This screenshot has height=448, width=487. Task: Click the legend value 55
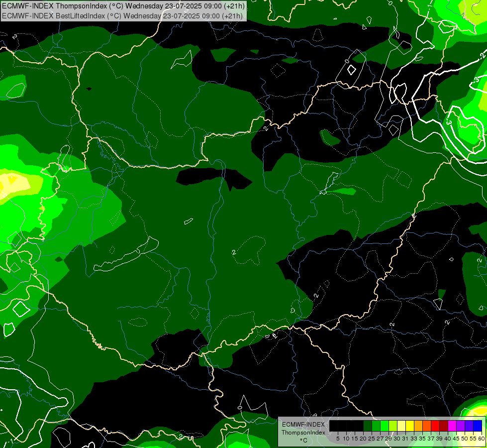point(473,439)
